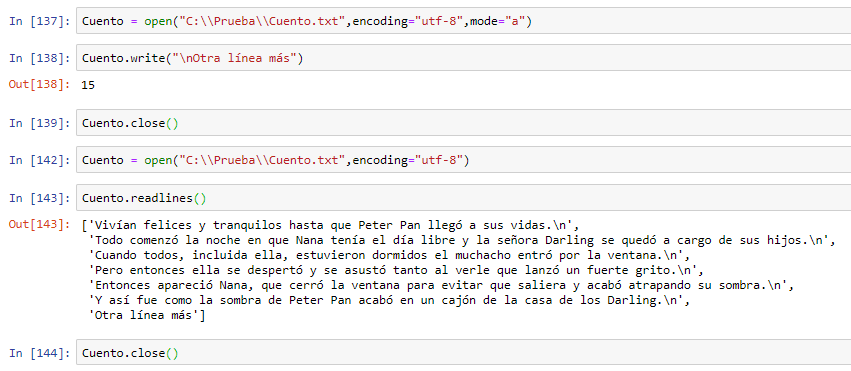Select the In [142] prompt label
Screen dimensions: 851x371
[x=40, y=160]
